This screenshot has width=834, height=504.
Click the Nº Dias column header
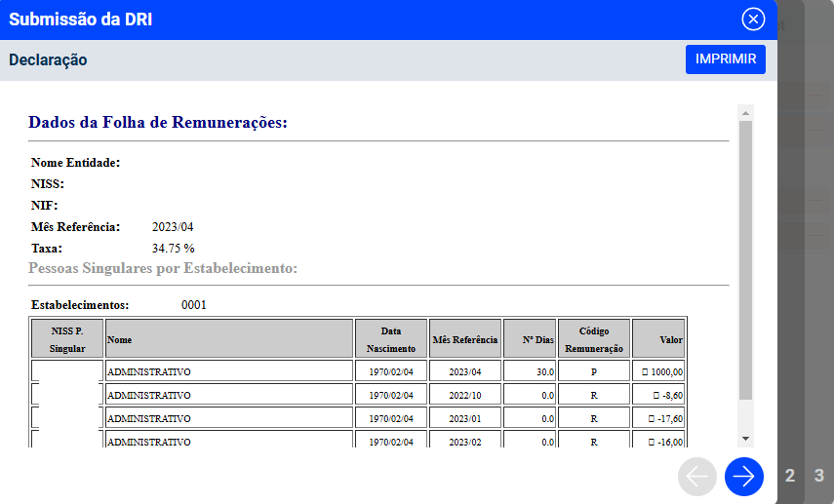pos(530,339)
